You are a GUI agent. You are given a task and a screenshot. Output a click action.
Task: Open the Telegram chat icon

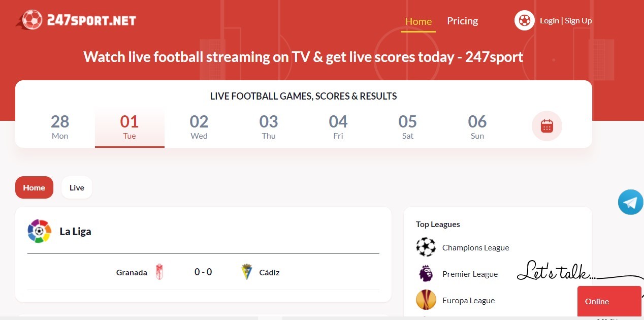tap(630, 202)
